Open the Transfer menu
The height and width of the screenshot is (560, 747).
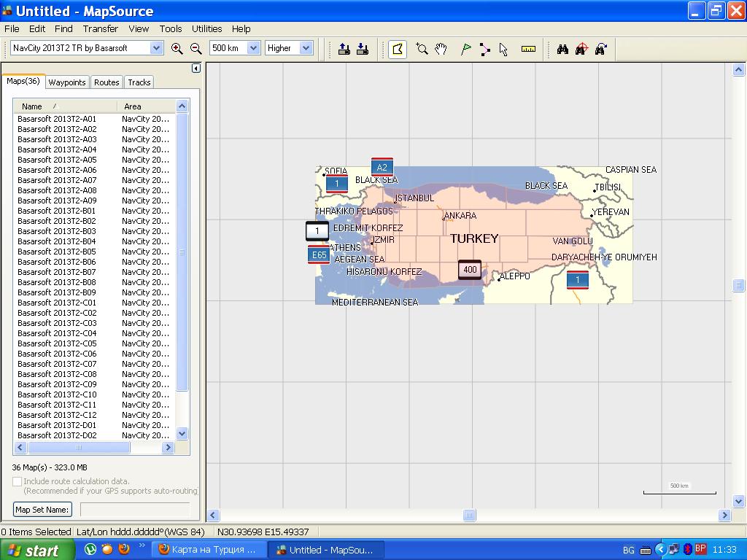(100, 29)
